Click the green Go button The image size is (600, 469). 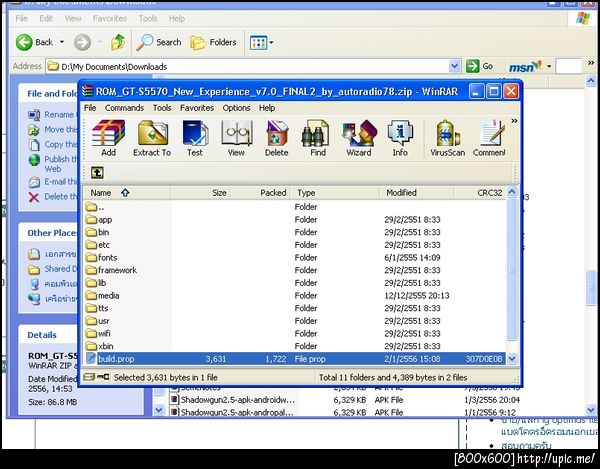[480, 66]
